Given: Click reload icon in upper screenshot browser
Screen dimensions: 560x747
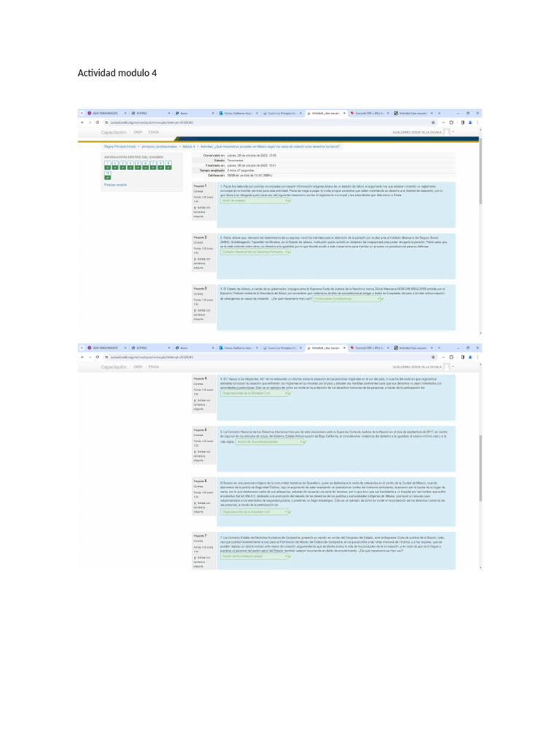Looking at the screenshot, I should tap(98, 123).
